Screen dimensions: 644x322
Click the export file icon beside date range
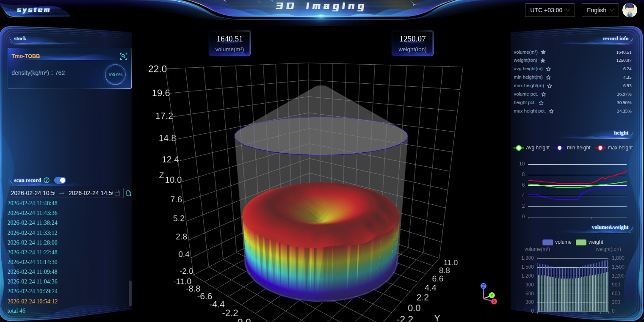click(x=129, y=193)
